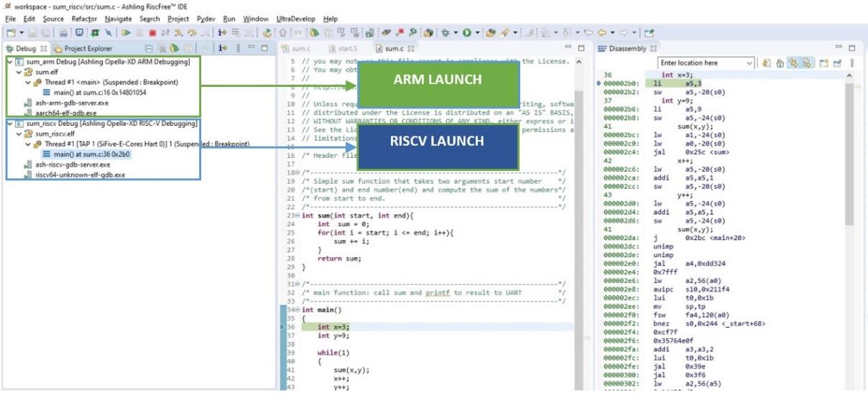
Task: Toggle Link with Active Debug Context
Action: click(x=793, y=63)
